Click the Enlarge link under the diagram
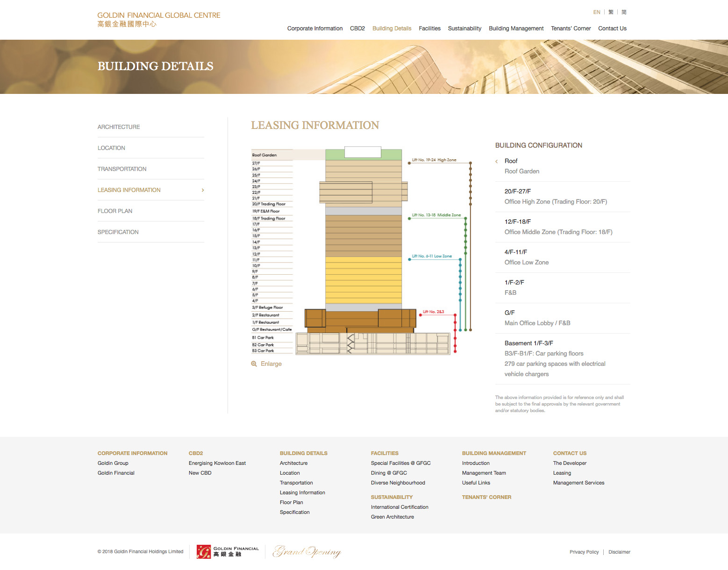 click(271, 364)
